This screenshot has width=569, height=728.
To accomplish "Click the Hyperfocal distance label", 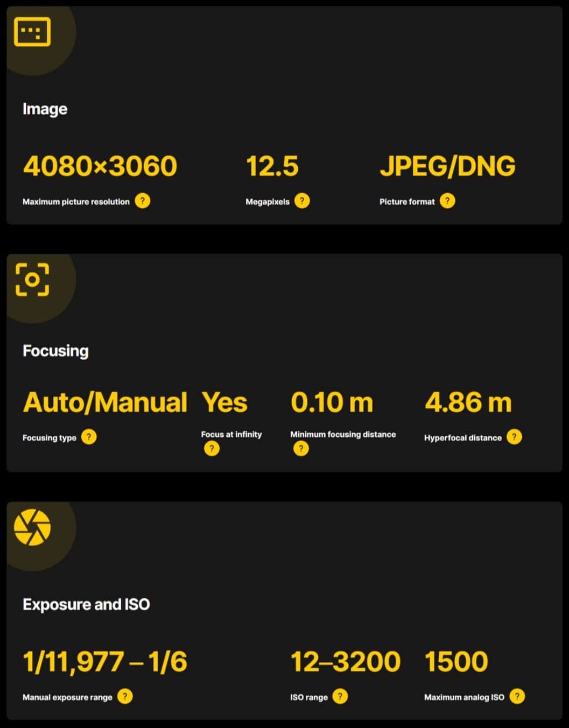I will tap(463, 438).
